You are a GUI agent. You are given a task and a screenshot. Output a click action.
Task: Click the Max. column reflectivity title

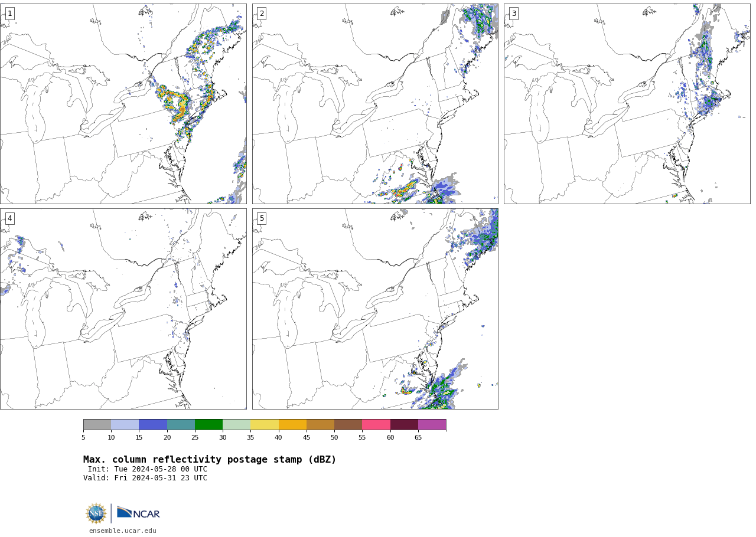pyautogui.click(x=210, y=460)
